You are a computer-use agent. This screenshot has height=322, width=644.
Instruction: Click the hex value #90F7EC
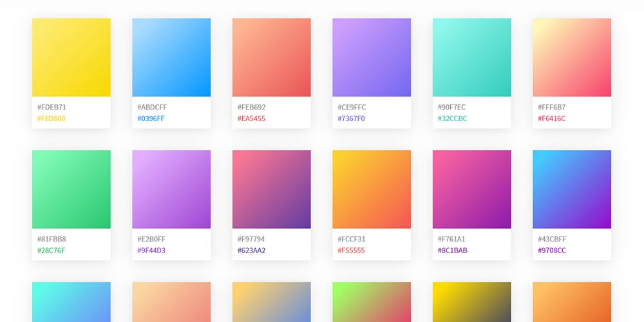452,107
